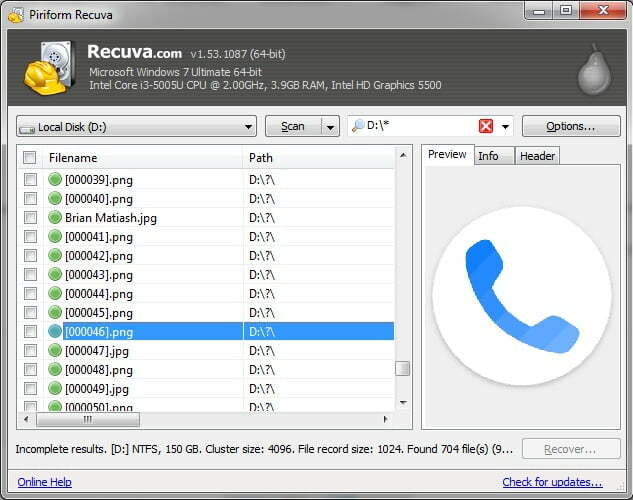633x500 pixels.
Task: Click the green status dot for [000042].png
Action: click(54, 255)
